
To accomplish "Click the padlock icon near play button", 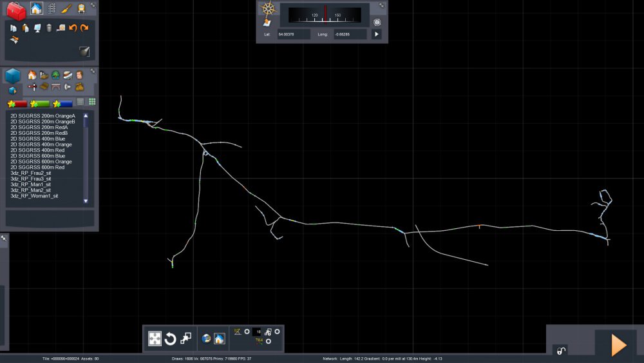I will 562,351.
